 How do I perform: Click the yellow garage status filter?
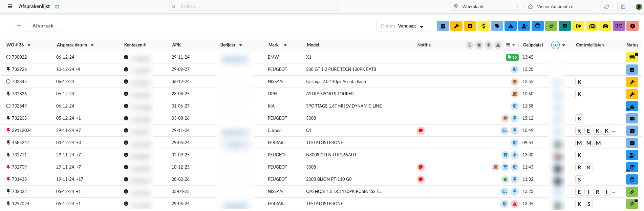click(592, 26)
